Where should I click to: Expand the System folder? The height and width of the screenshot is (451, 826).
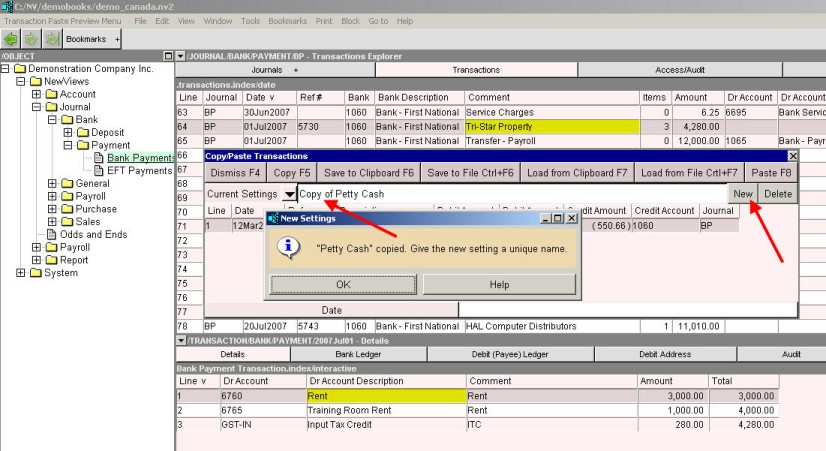click(21, 273)
